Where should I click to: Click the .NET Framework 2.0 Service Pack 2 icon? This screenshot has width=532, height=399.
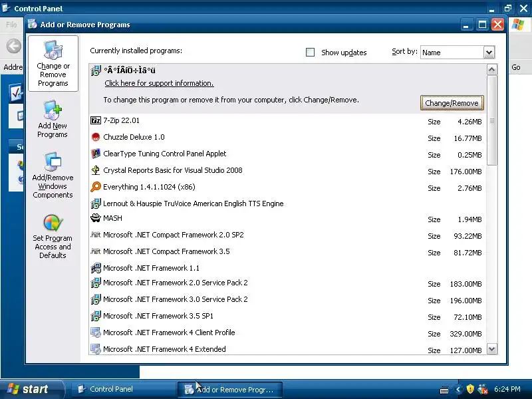pyautogui.click(x=96, y=283)
